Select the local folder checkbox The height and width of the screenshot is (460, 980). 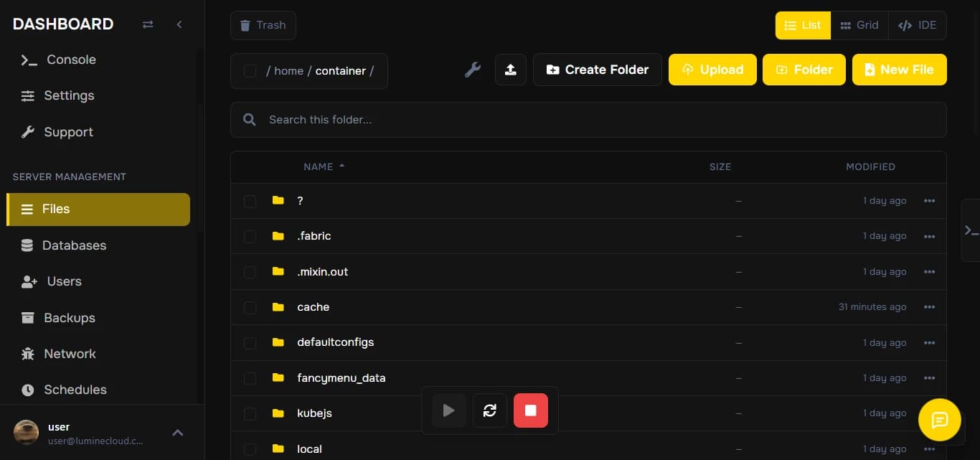(250, 449)
